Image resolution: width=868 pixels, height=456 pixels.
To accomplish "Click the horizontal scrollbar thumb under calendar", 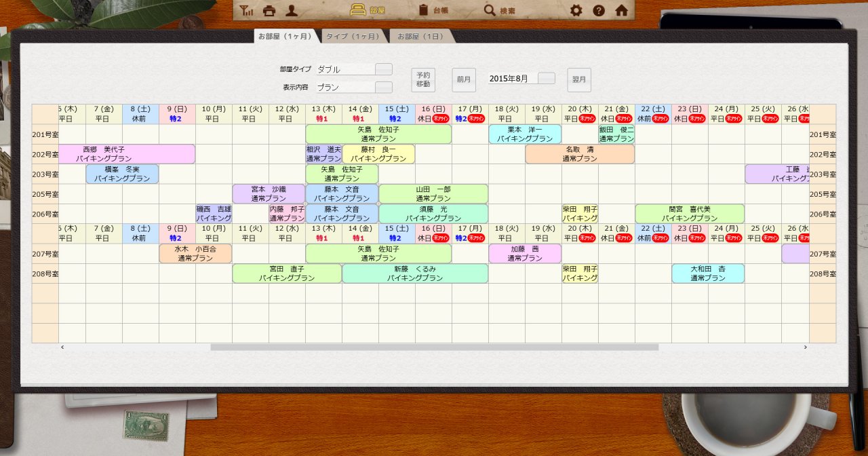I will [434, 347].
